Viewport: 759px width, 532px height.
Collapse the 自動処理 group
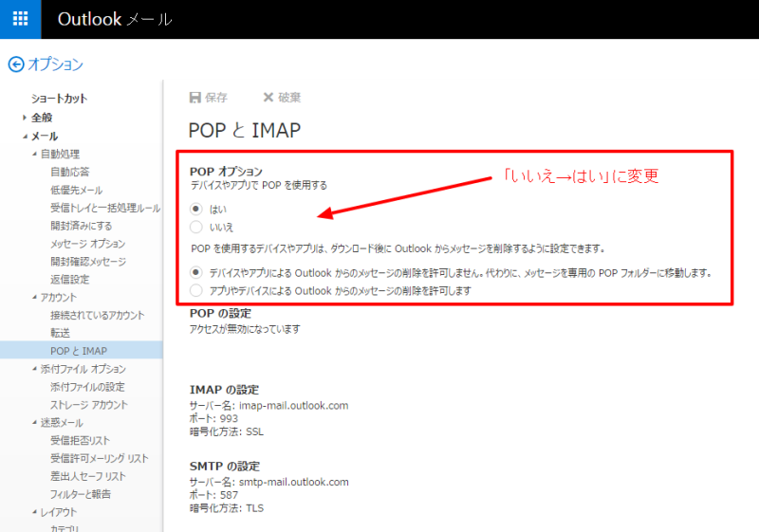tap(34, 154)
